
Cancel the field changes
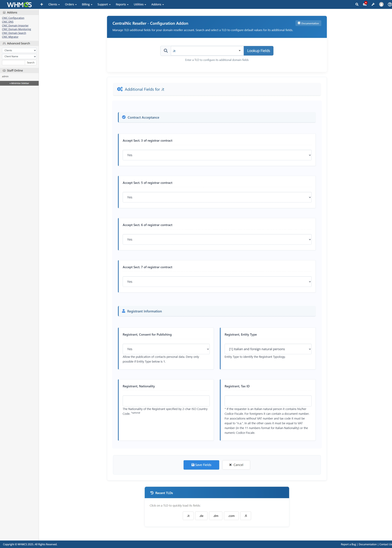(236, 465)
